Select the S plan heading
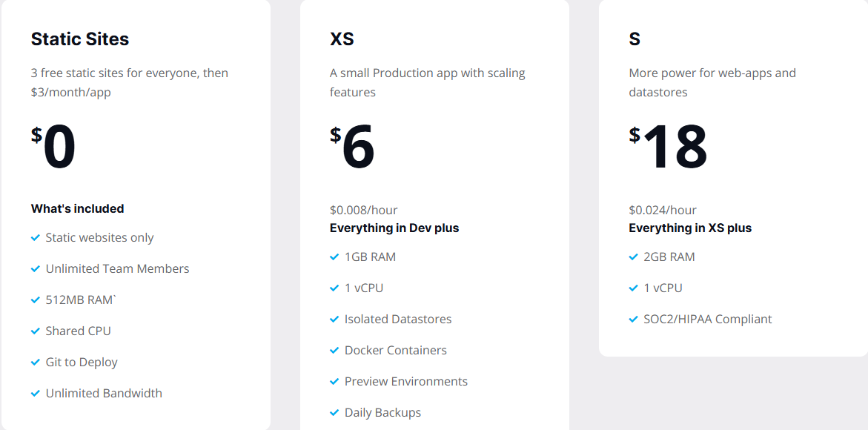The width and height of the screenshot is (868, 430). point(635,39)
